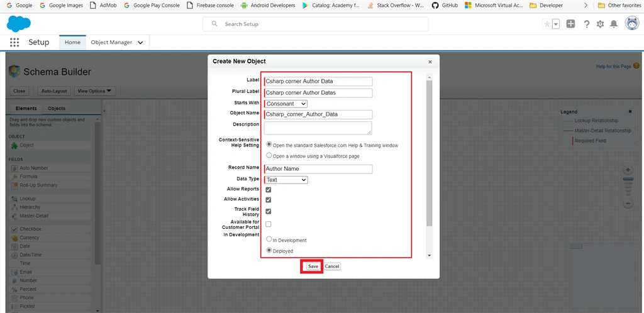This screenshot has width=644, height=313.
Task: Open the Data Type Text dropdown
Action: [x=286, y=180]
